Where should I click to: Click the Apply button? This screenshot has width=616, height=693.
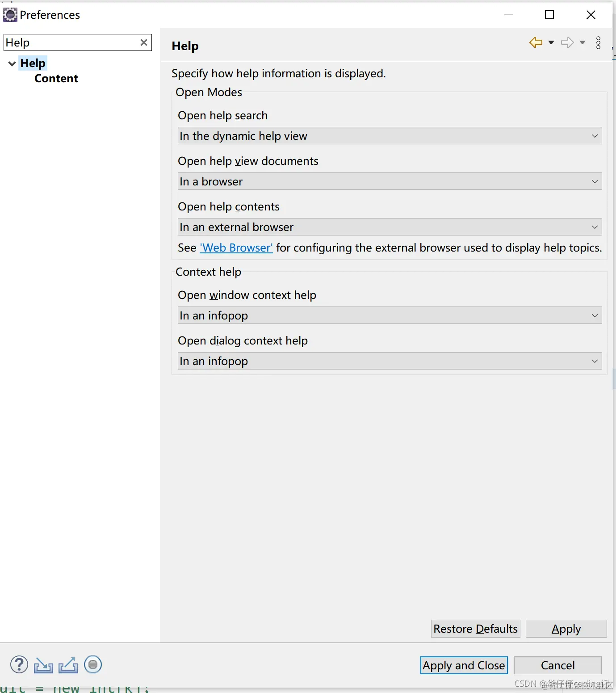pos(566,629)
